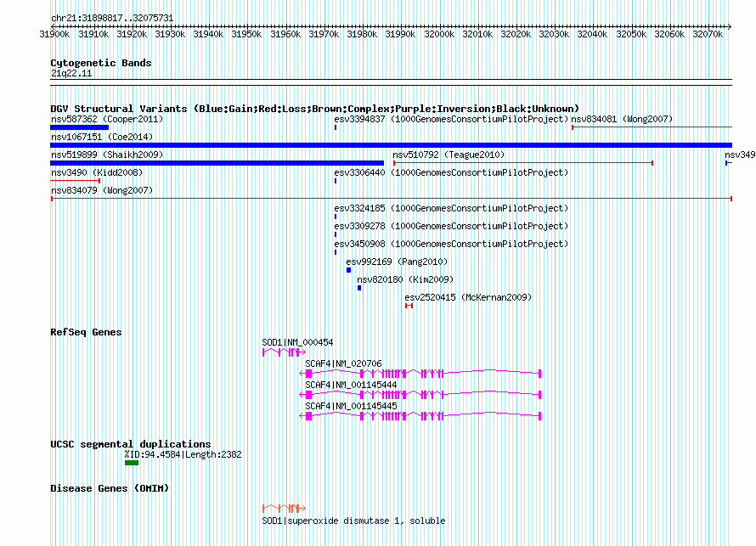Click the nsv510792 red loss span line

(x=523, y=163)
